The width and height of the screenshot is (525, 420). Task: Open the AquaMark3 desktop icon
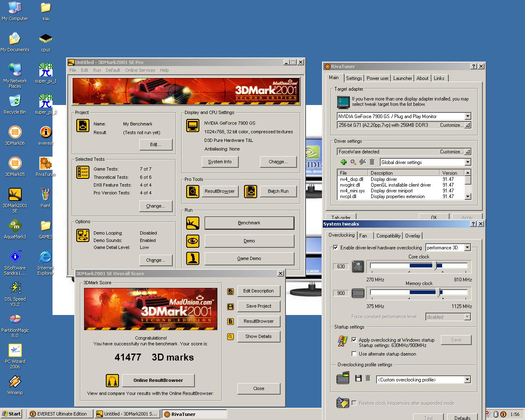15,229
